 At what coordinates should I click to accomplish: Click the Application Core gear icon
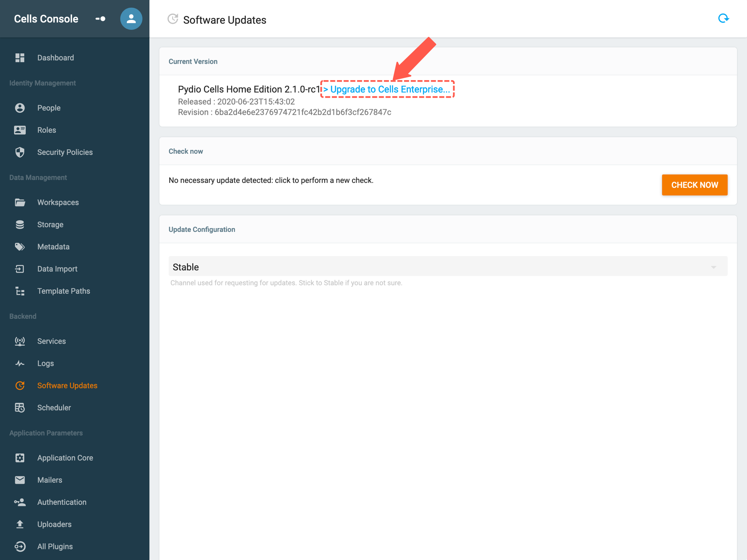point(20,458)
